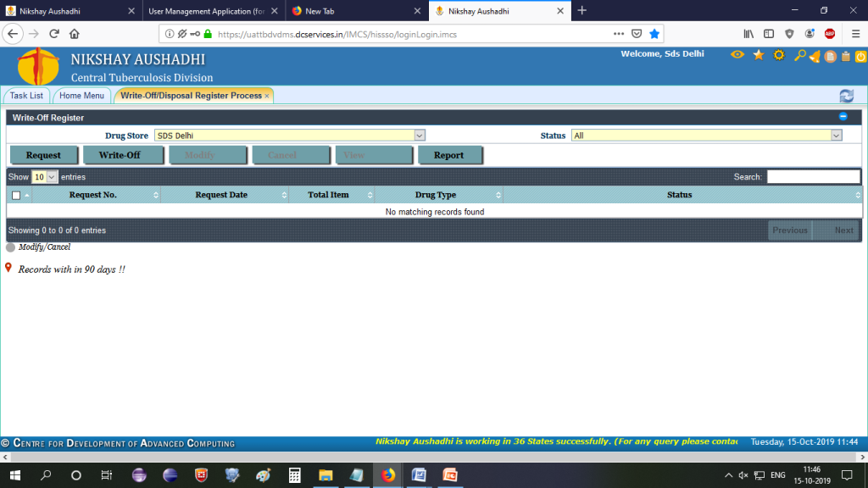
Task: Click the round document icon in header
Action: [831, 57]
